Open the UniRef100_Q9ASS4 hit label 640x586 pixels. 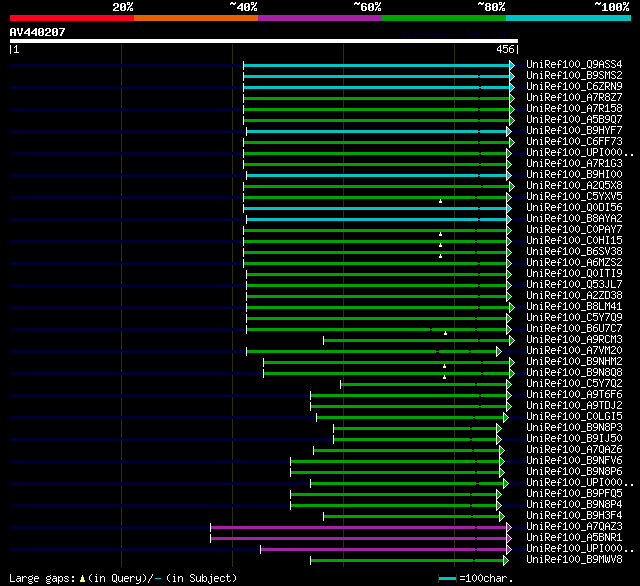pos(574,64)
